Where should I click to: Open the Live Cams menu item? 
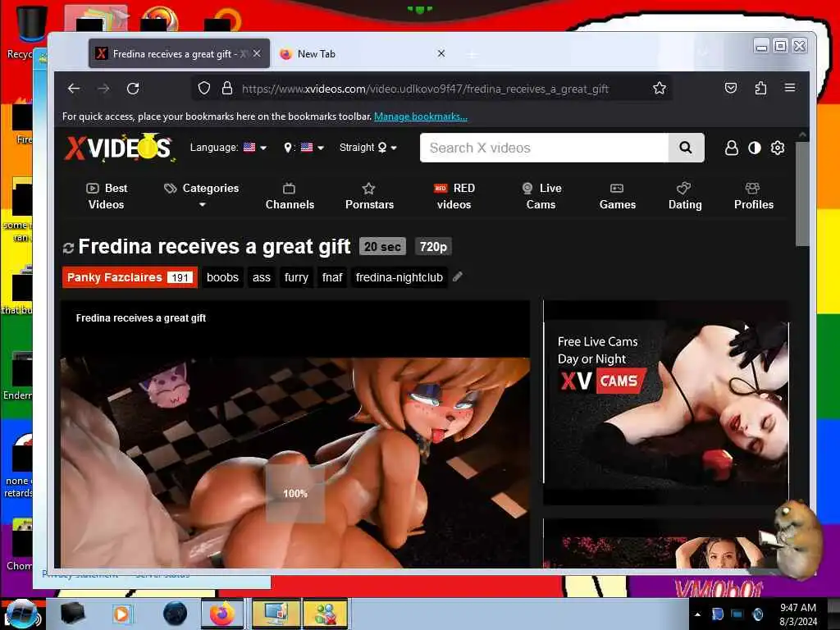pyautogui.click(x=541, y=196)
